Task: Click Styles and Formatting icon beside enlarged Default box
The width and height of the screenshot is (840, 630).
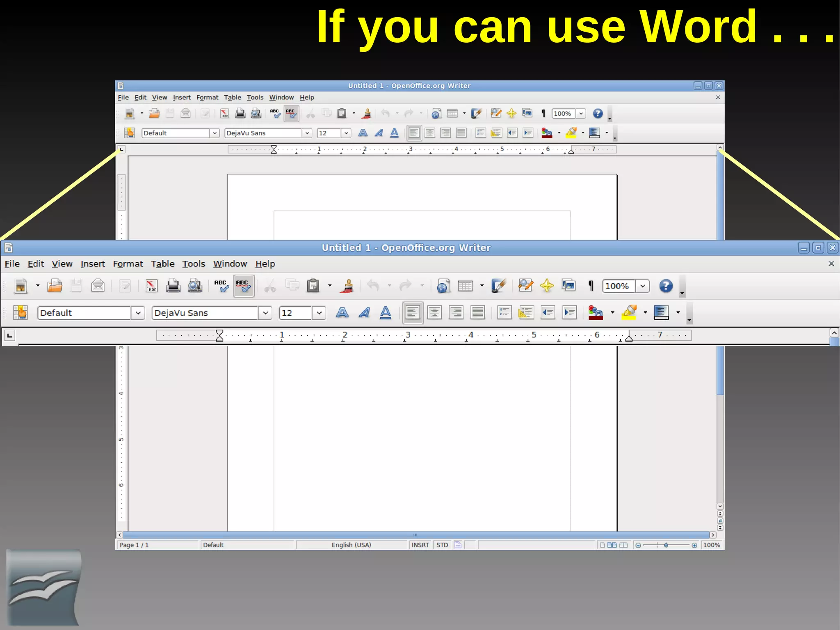Action: tap(20, 313)
